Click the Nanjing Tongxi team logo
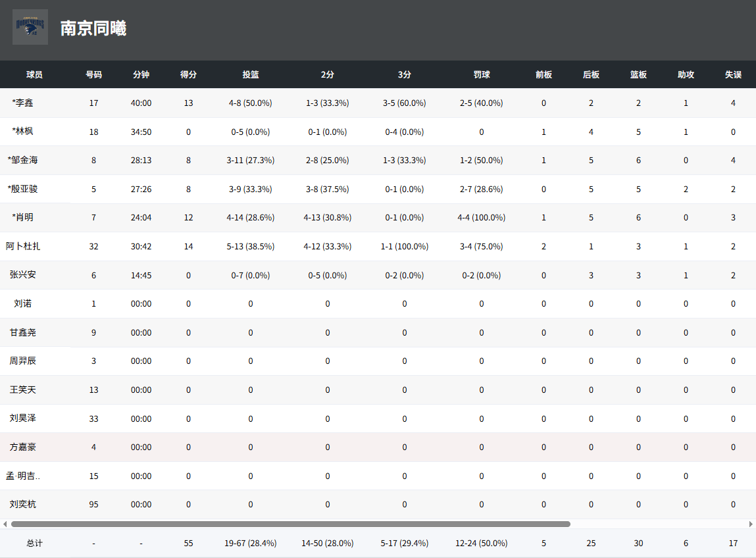This screenshot has height=558, width=756. tap(28, 27)
